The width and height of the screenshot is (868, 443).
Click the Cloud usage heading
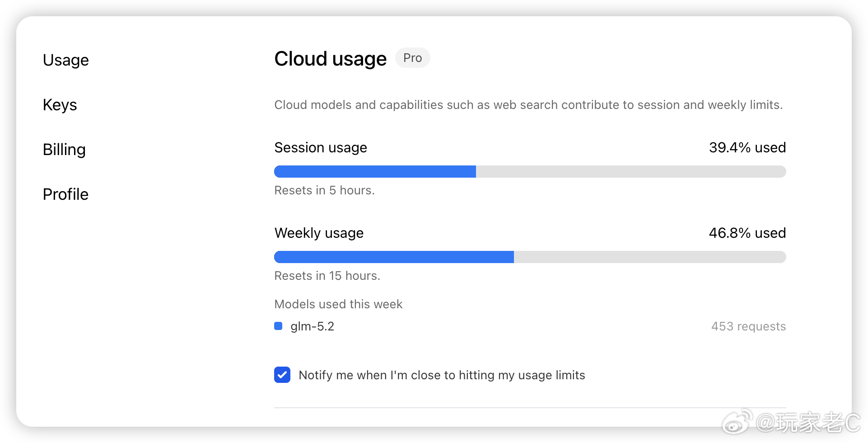331,59
